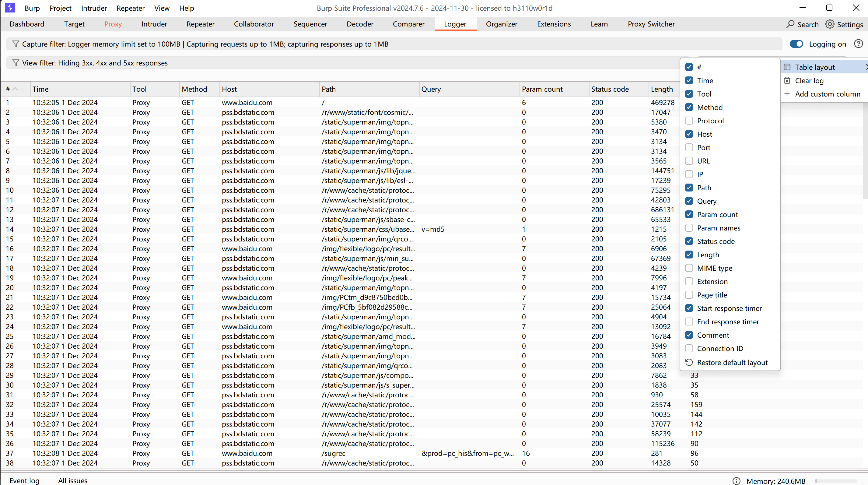
Task: Sort by the # column header arrow
Action: pos(15,89)
